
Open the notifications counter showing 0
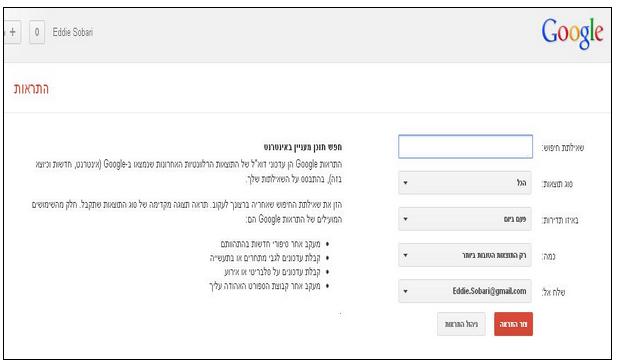(x=37, y=32)
